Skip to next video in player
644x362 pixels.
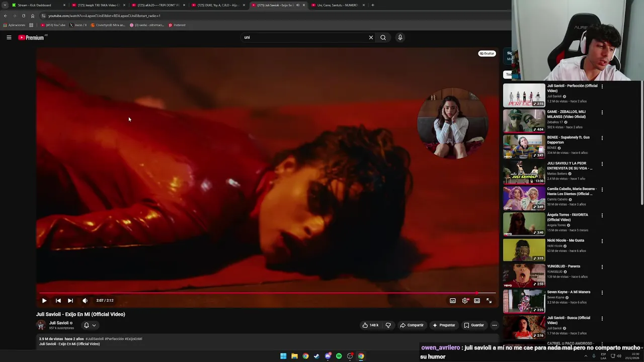point(70,301)
